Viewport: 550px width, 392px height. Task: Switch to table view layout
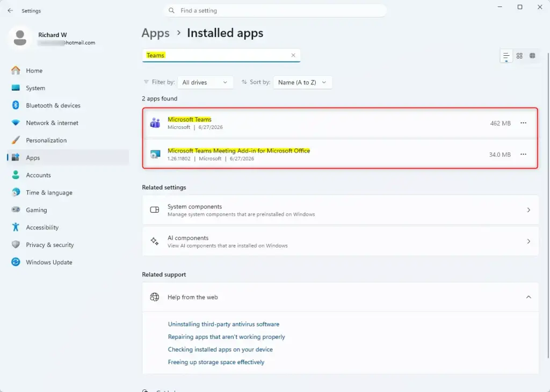coord(532,56)
